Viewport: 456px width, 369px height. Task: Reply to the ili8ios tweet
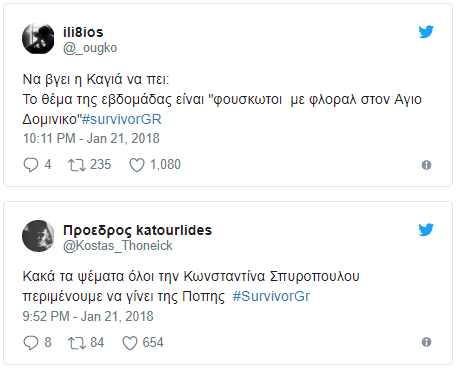tap(31, 165)
